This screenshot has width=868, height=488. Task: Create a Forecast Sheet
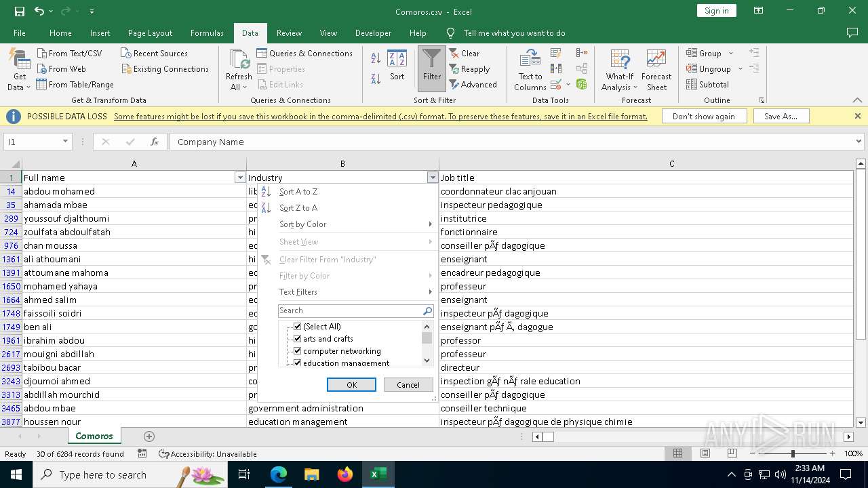[x=656, y=70]
